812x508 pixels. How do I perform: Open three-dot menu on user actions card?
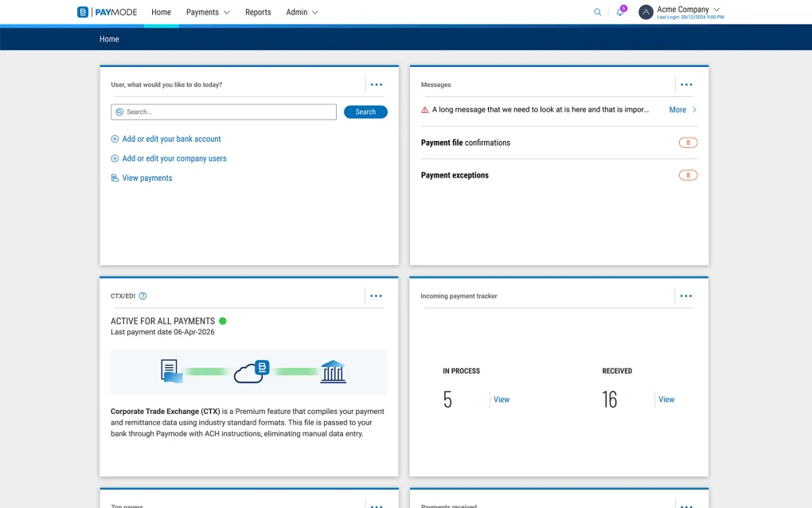coord(377,84)
